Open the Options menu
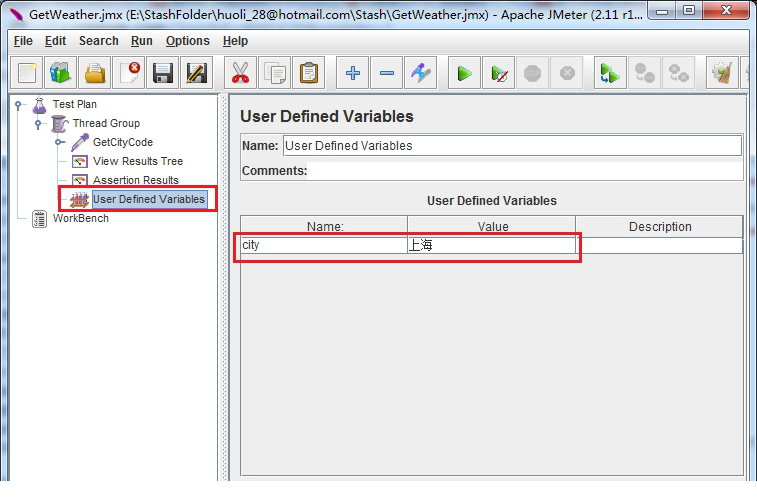This screenshot has height=500, width=757. click(x=188, y=41)
